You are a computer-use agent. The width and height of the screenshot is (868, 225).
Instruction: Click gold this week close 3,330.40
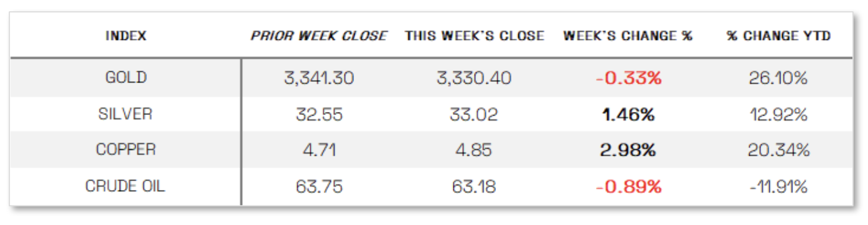point(475,78)
